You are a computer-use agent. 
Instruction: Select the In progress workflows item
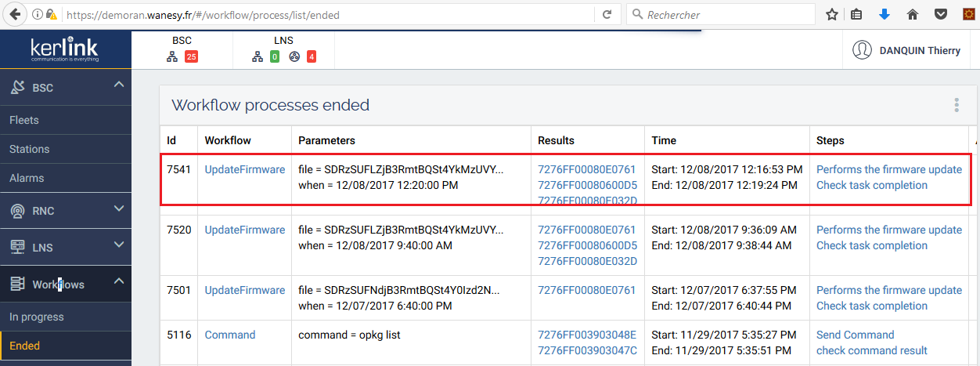pos(37,317)
